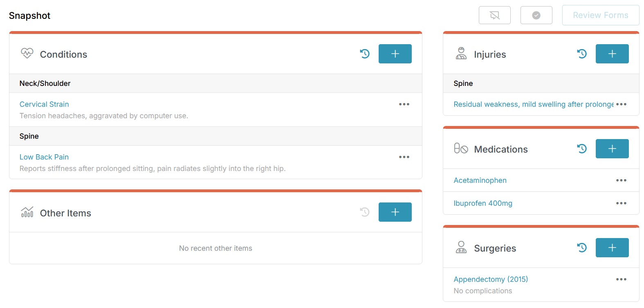Click the crossed-out screen icon button
The image size is (644, 308).
pos(495,15)
